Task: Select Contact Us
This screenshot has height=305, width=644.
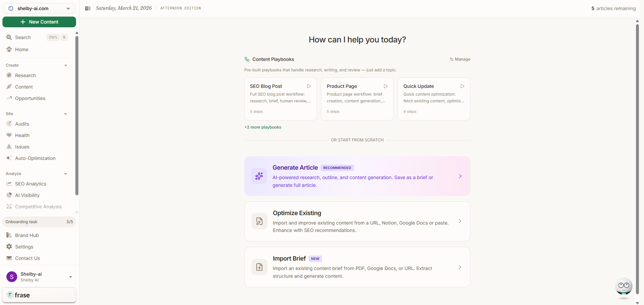Action: click(28, 258)
